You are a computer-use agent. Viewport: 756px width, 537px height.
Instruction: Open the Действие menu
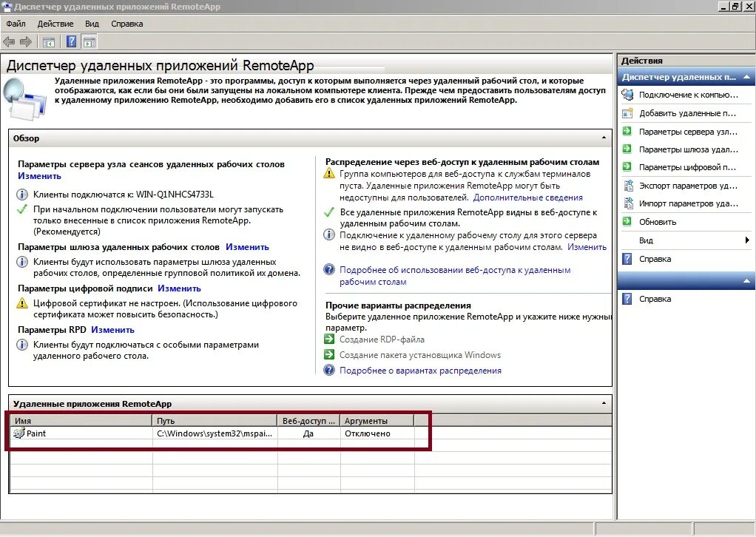[x=55, y=24]
